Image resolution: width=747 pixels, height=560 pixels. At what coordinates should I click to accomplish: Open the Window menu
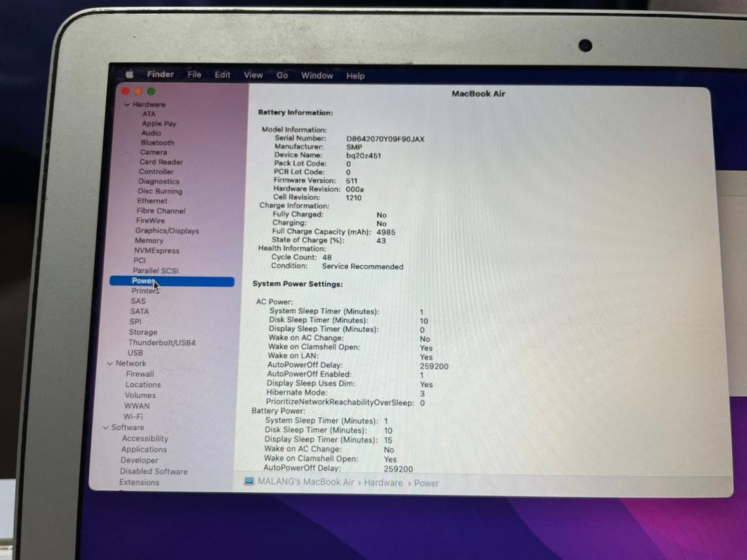(x=317, y=76)
